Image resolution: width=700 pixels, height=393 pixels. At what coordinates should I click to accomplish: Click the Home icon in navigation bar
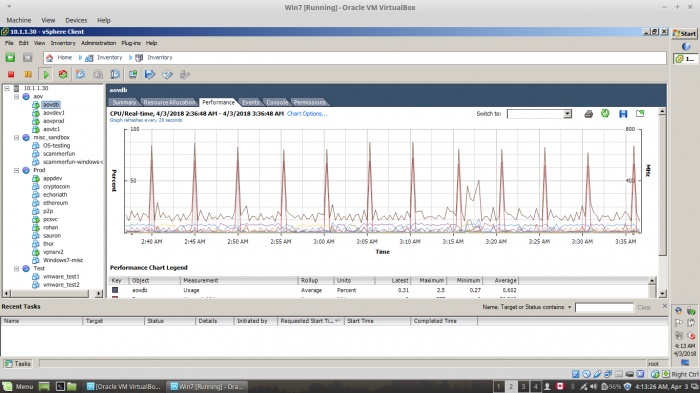[50, 58]
